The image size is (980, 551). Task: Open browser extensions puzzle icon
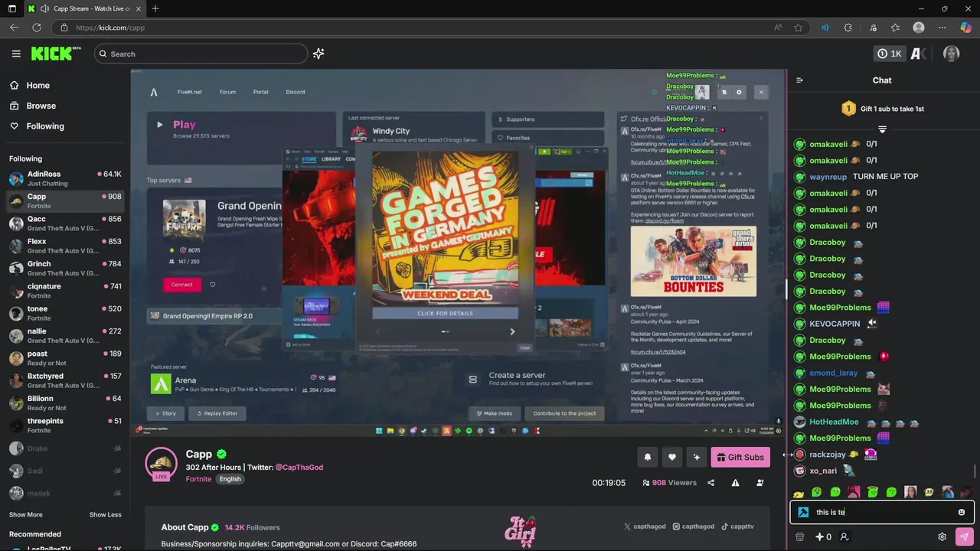point(848,28)
